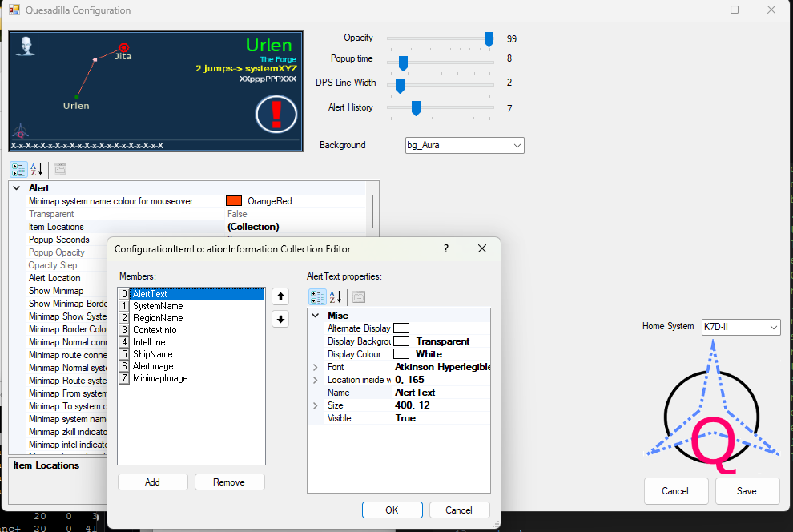Move selected member down with down arrow
Viewport: 793px width, 532px height.
pyautogui.click(x=280, y=319)
